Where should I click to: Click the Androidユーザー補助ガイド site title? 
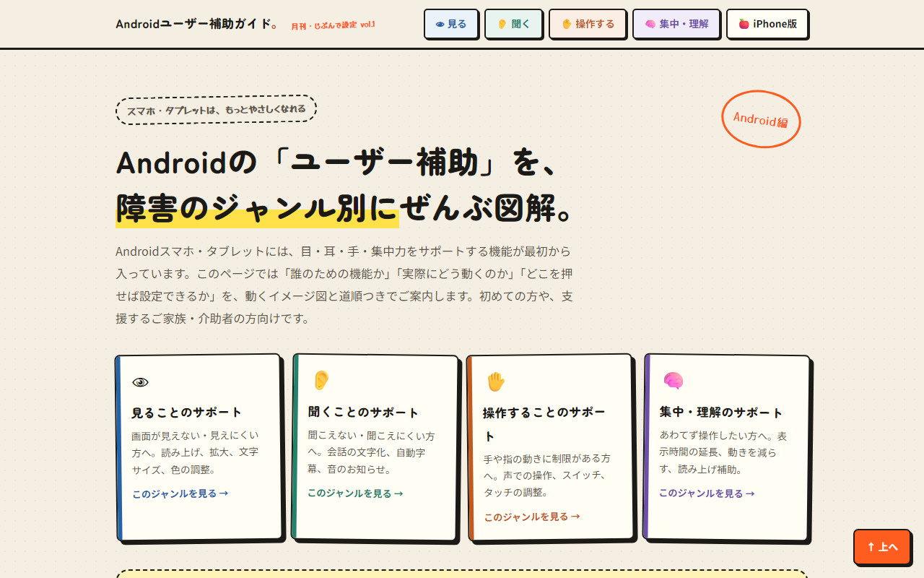(x=197, y=24)
